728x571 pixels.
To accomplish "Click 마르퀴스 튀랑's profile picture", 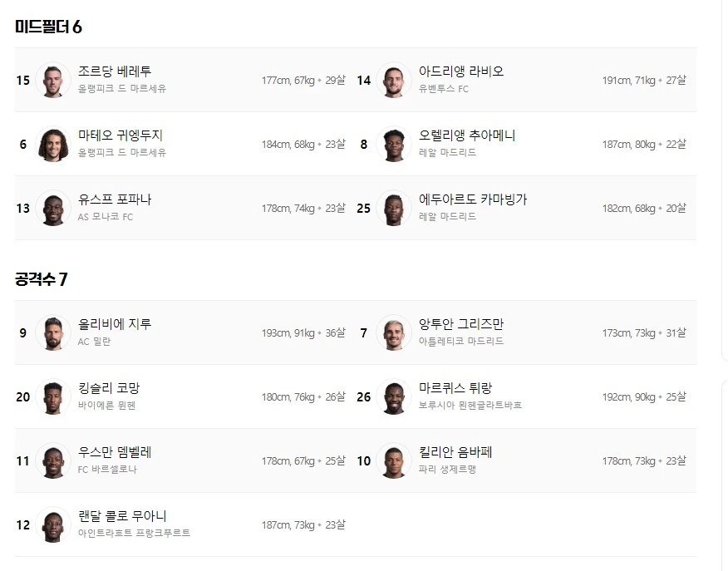I will pos(394,397).
